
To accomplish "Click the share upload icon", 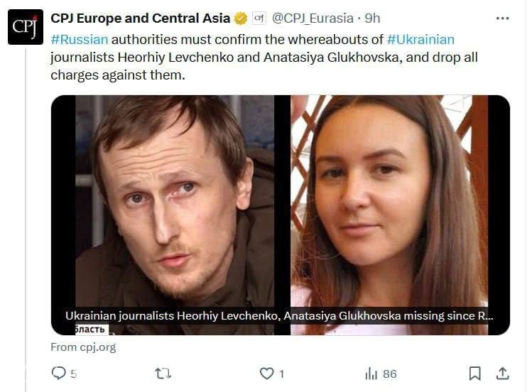I will 502,374.
